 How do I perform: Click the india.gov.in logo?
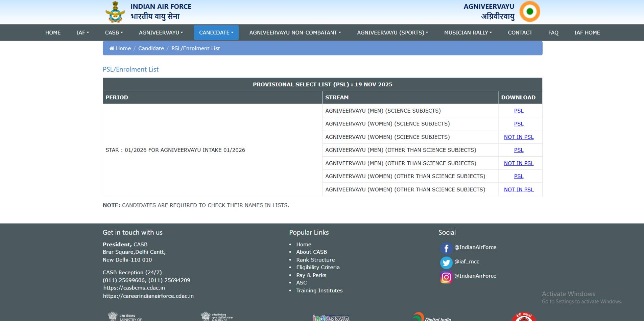(x=331, y=318)
